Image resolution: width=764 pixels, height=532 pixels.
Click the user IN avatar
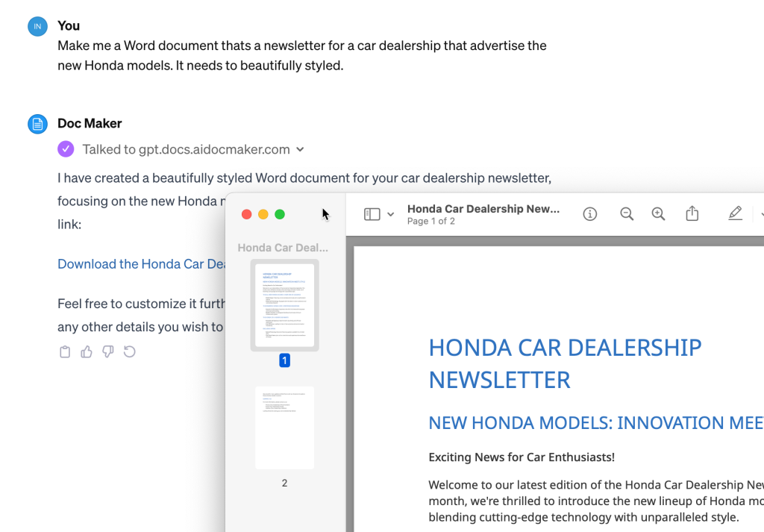point(37,26)
